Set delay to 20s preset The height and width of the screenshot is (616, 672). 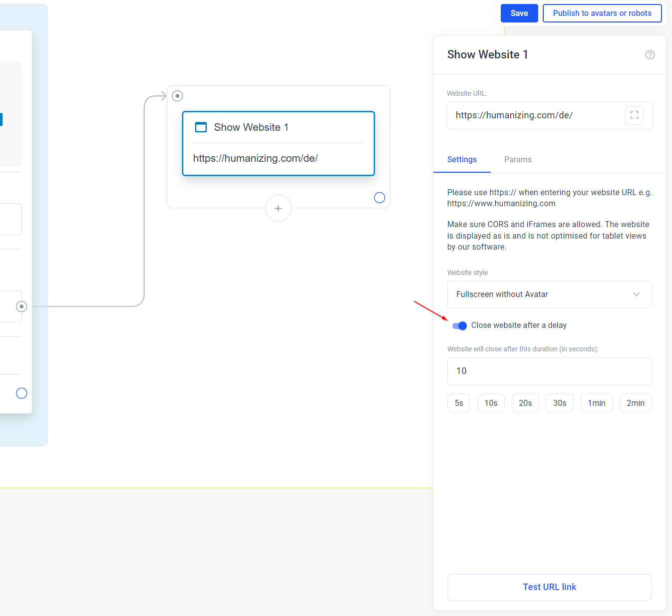(525, 403)
